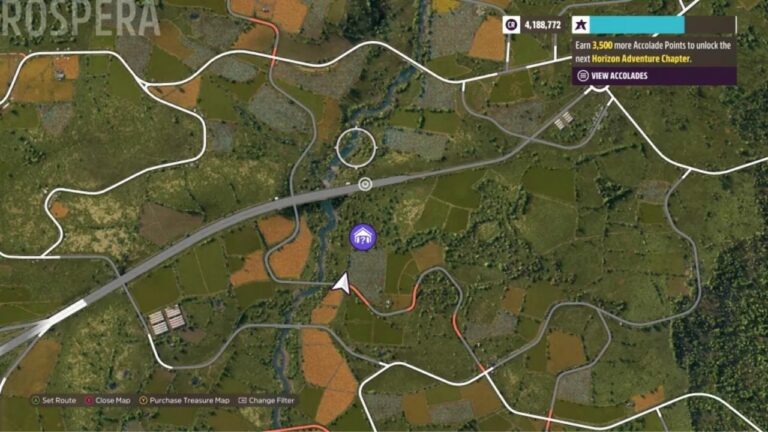Click the cyan Accolade progress bar
Image resolution: width=768 pixels, height=432 pixels.
click(x=637, y=24)
